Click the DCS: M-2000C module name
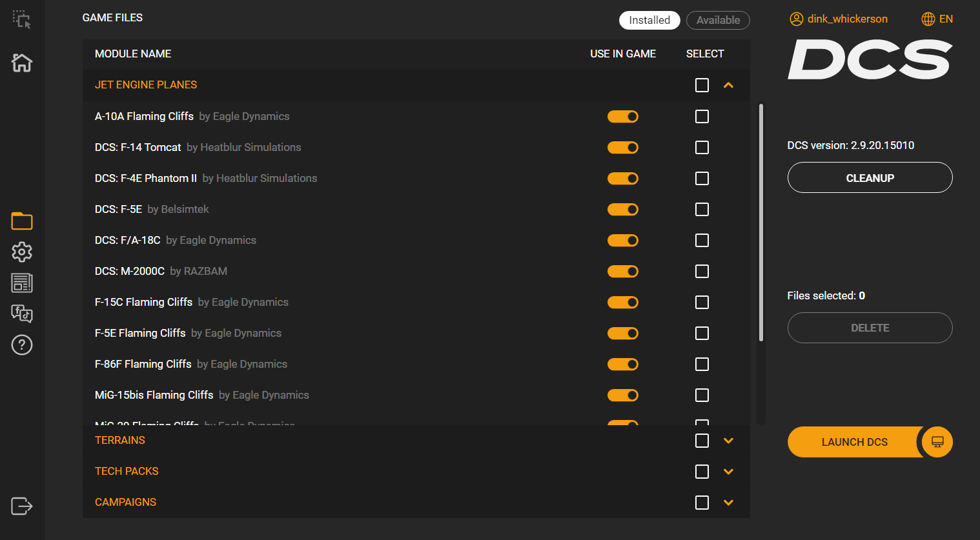 click(130, 271)
